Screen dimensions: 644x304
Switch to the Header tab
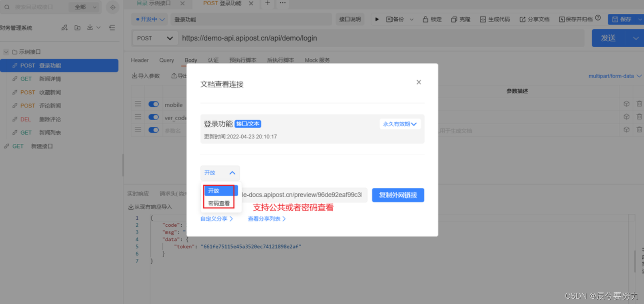(x=140, y=60)
